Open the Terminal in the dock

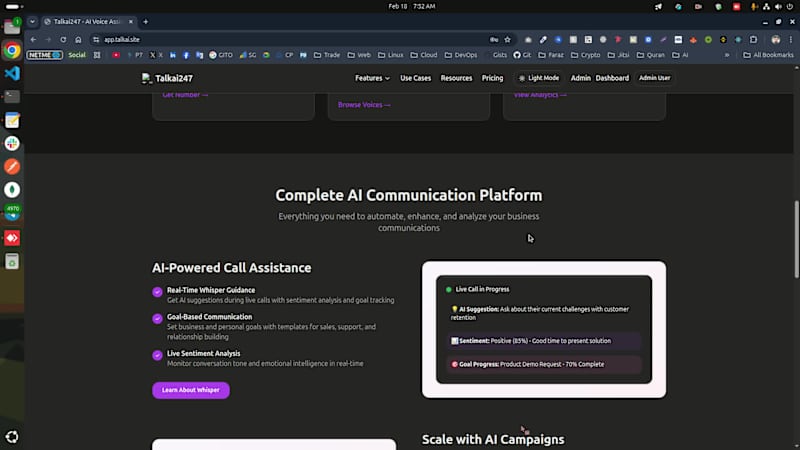(12, 96)
